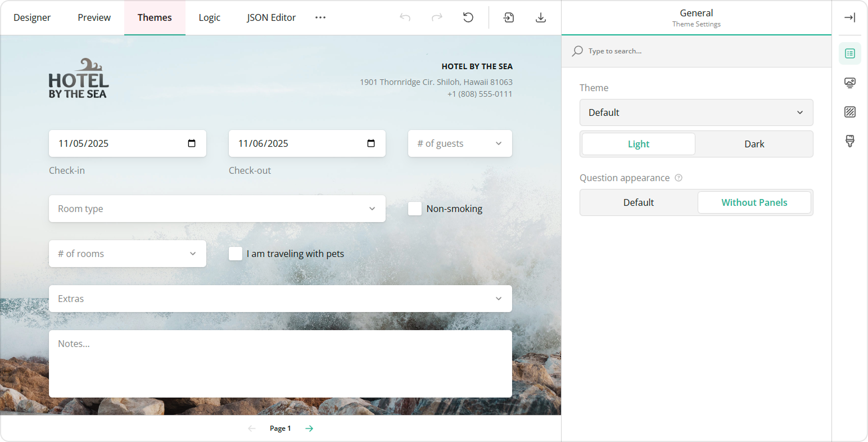The image size is (868, 442).
Task: Open the JSON Editor tab
Action: [x=271, y=17]
